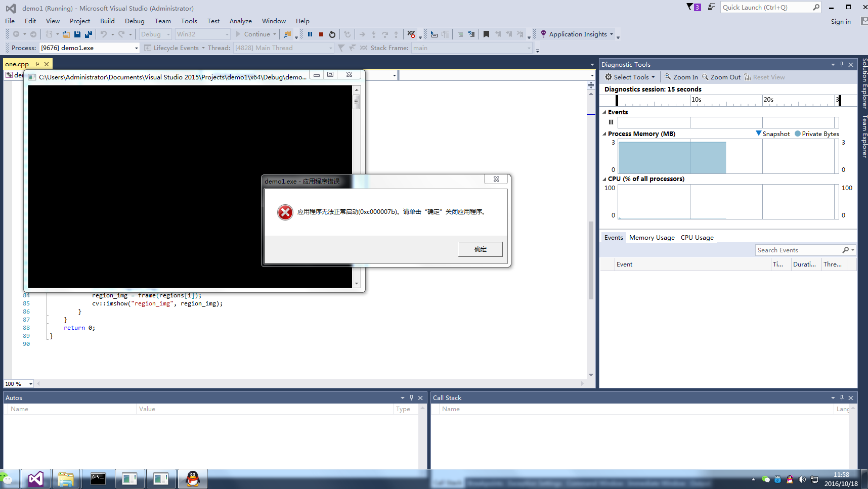Toggle the Private Bytes legend marker
The image size is (868, 489).
(798, 134)
